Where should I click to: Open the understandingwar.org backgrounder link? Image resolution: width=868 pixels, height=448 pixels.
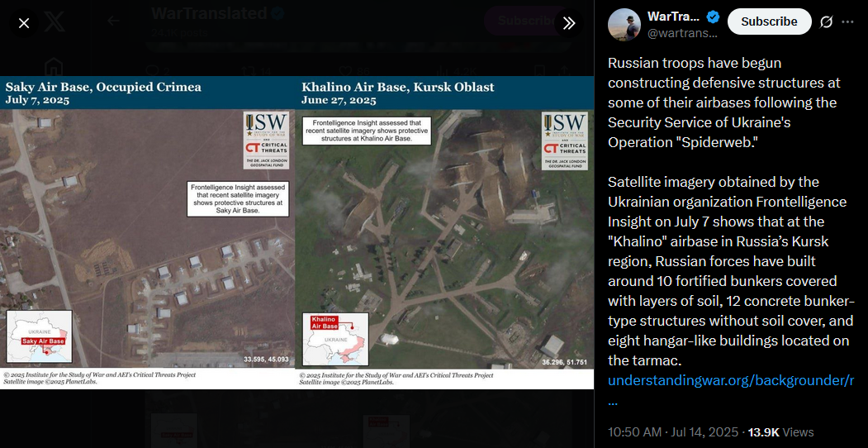[x=731, y=380]
